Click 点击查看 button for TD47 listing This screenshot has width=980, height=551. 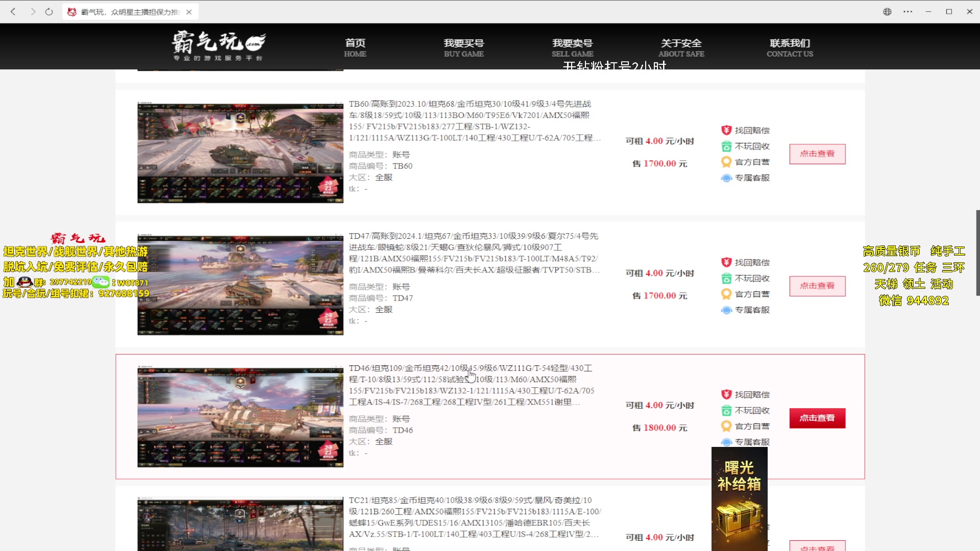817,286
